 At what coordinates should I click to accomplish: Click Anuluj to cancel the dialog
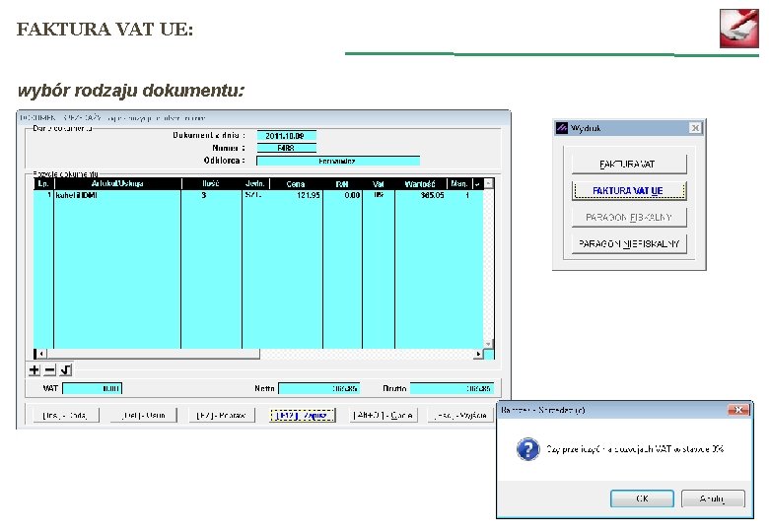pyautogui.click(x=713, y=499)
